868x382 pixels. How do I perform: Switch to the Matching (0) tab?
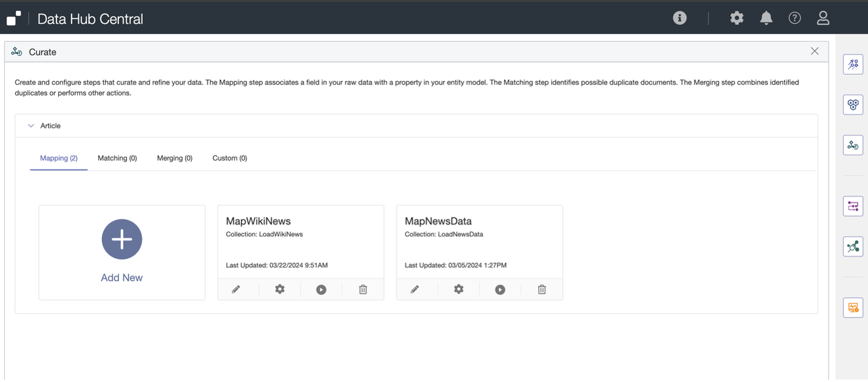(117, 158)
